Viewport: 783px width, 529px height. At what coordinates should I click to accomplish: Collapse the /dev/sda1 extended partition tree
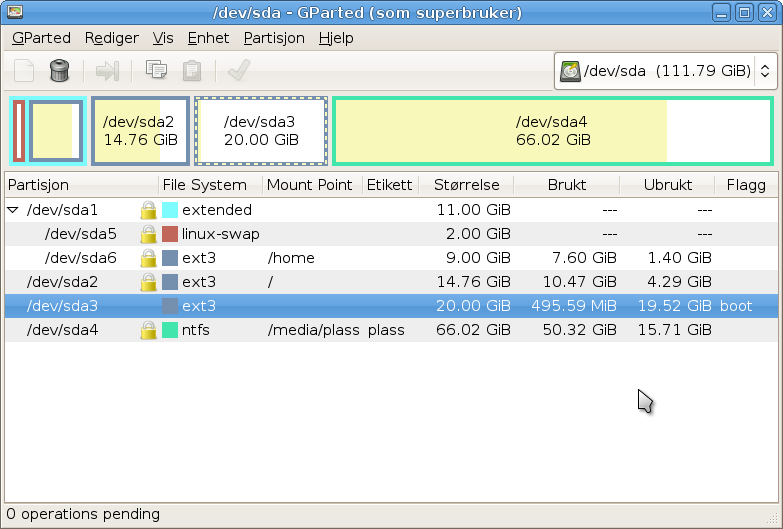tap(13, 210)
